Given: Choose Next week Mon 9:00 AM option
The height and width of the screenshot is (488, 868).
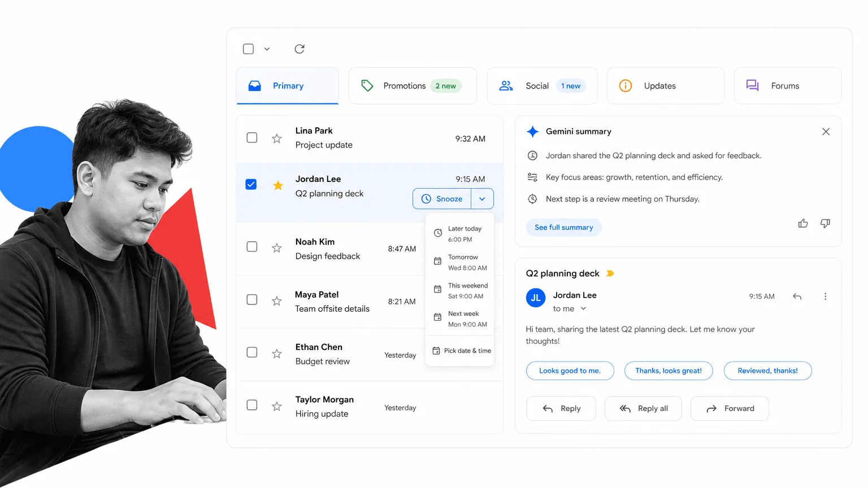Looking at the screenshot, I should [459, 319].
